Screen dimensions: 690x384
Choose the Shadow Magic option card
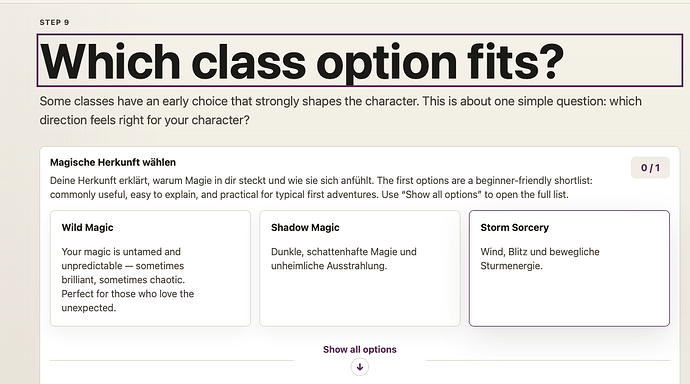pos(360,268)
